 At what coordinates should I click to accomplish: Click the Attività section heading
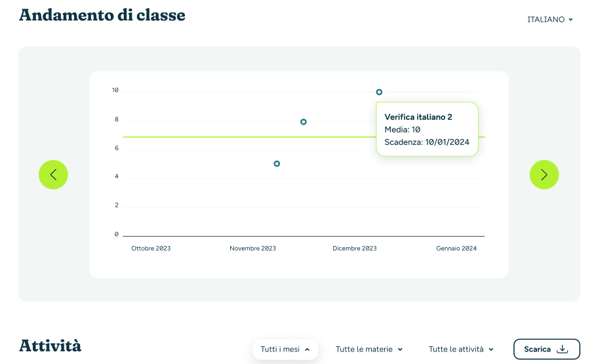coord(50,346)
